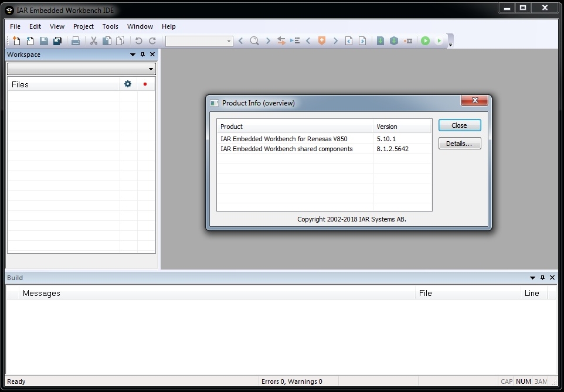564x392 pixels.
Task: Open the Tools menu
Action: (110, 26)
